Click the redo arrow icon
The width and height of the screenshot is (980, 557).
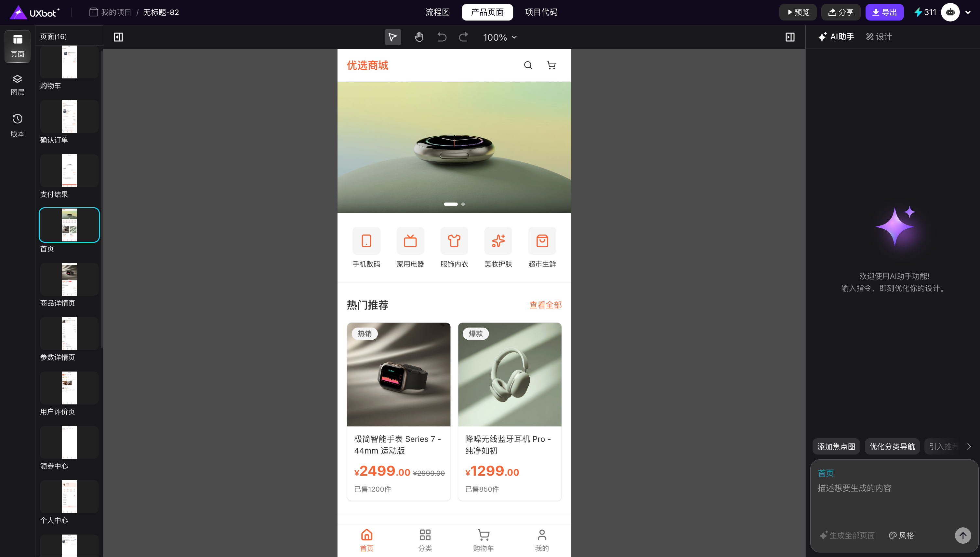(463, 37)
